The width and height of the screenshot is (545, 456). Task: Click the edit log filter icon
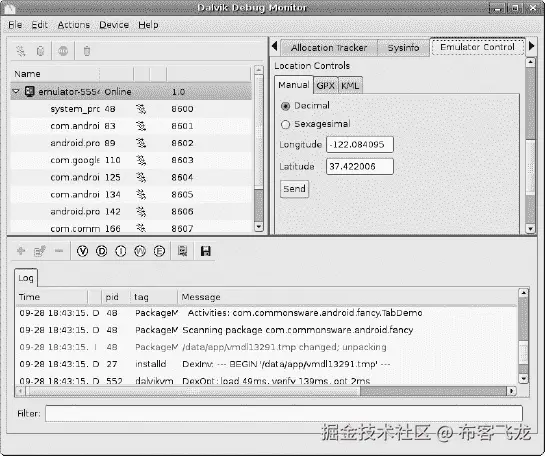tap(40, 251)
